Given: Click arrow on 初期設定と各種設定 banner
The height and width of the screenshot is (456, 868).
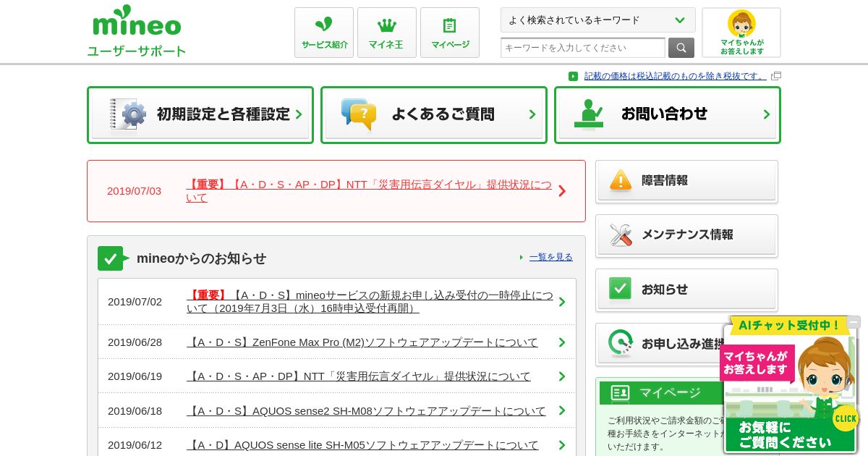Looking at the screenshot, I should click(x=299, y=114).
